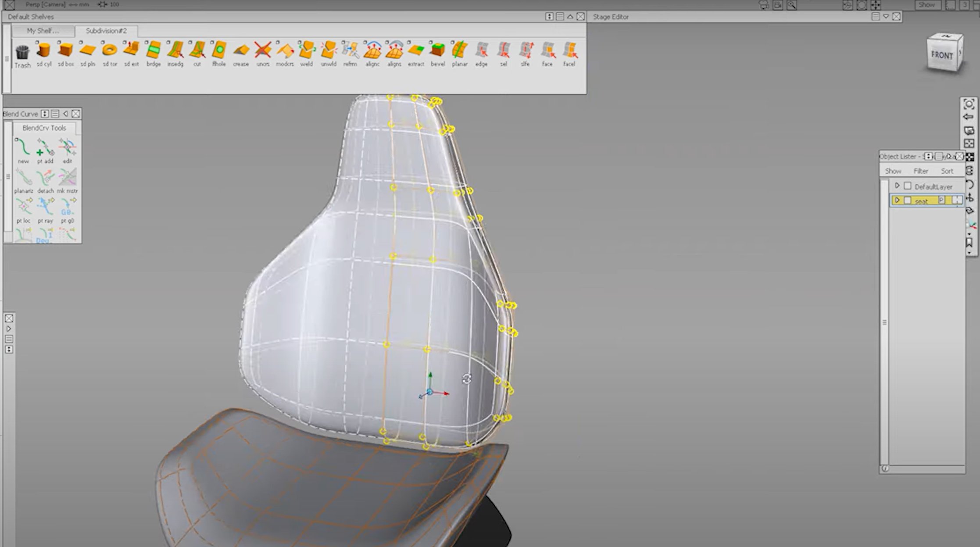The height and width of the screenshot is (547, 980).
Task: Switch to the Subdivision#2 shelf tab
Action: pyautogui.click(x=107, y=31)
